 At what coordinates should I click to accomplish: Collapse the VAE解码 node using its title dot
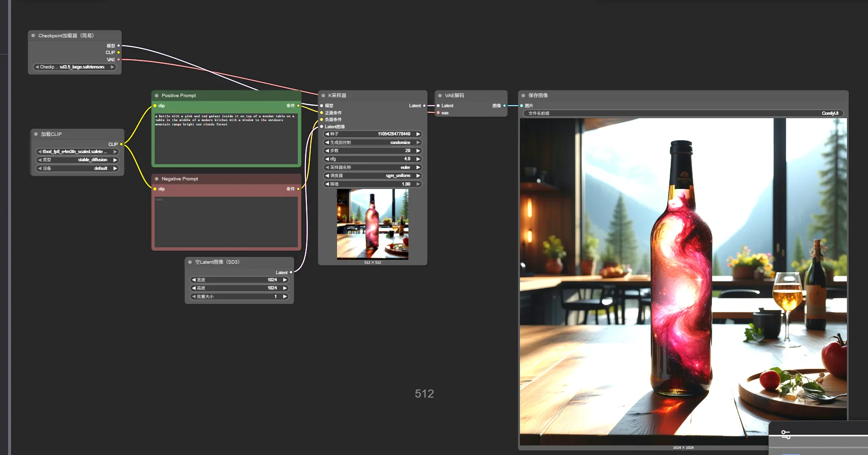[x=440, y=96]
